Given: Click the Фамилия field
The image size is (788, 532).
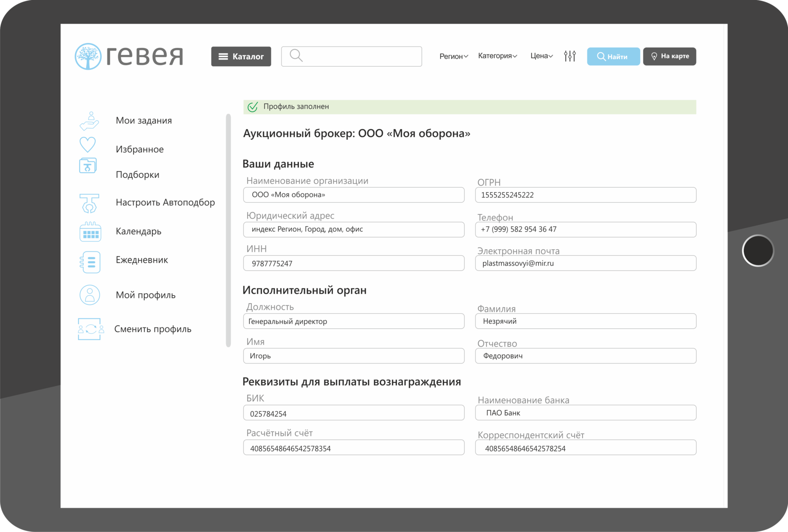Looking at the screenshot, I should [585, 321].
